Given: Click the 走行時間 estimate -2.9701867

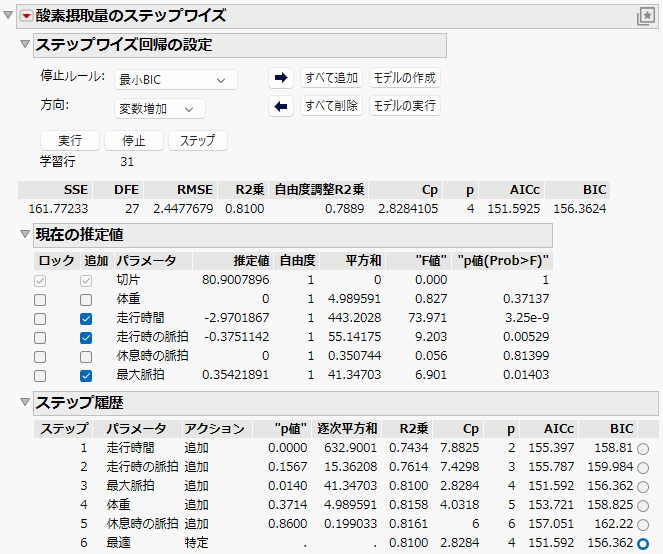Looking at the screenshot, I should 237,318.
